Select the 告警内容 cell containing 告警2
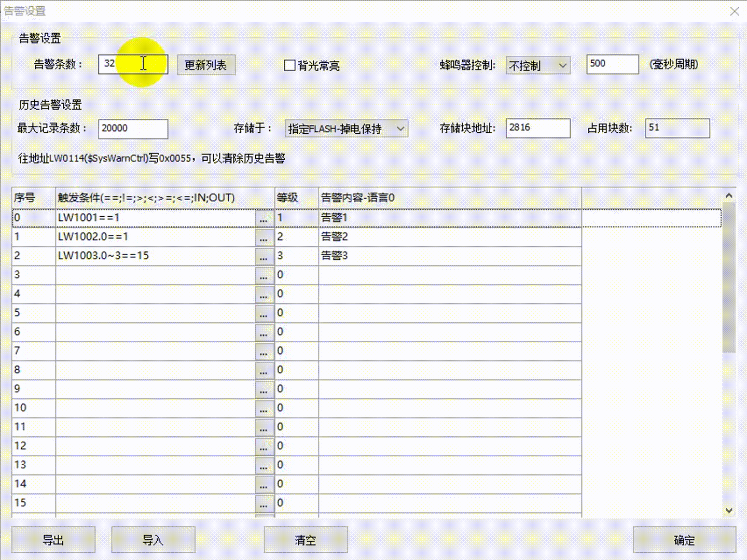The height and width of the screenshot is (560, 747). [x=449, y=237]
